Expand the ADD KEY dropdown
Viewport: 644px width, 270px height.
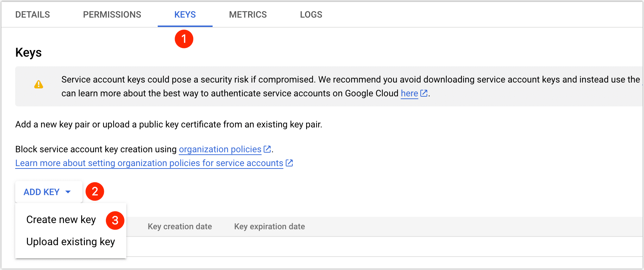pyautogui.click(x=48, y=192)
